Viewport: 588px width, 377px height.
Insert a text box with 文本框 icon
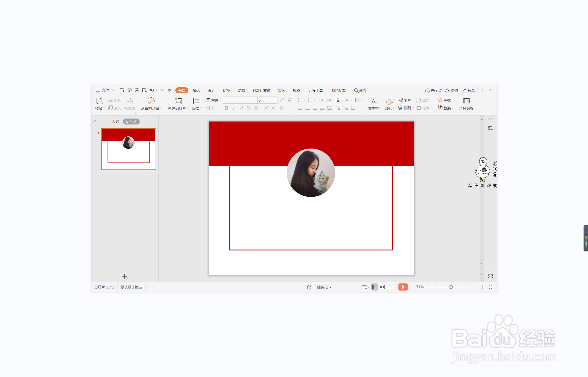374,101
